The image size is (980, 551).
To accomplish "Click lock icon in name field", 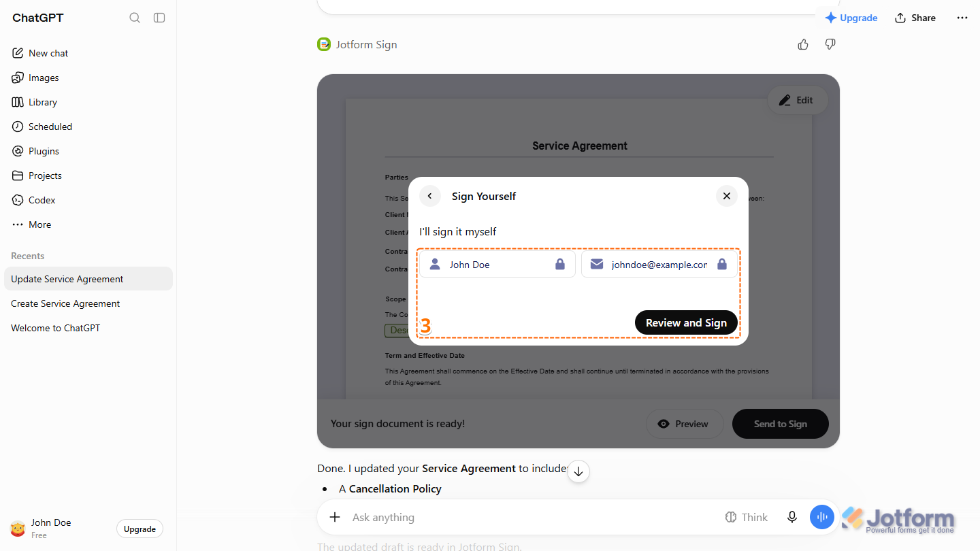I will point(560,265).
